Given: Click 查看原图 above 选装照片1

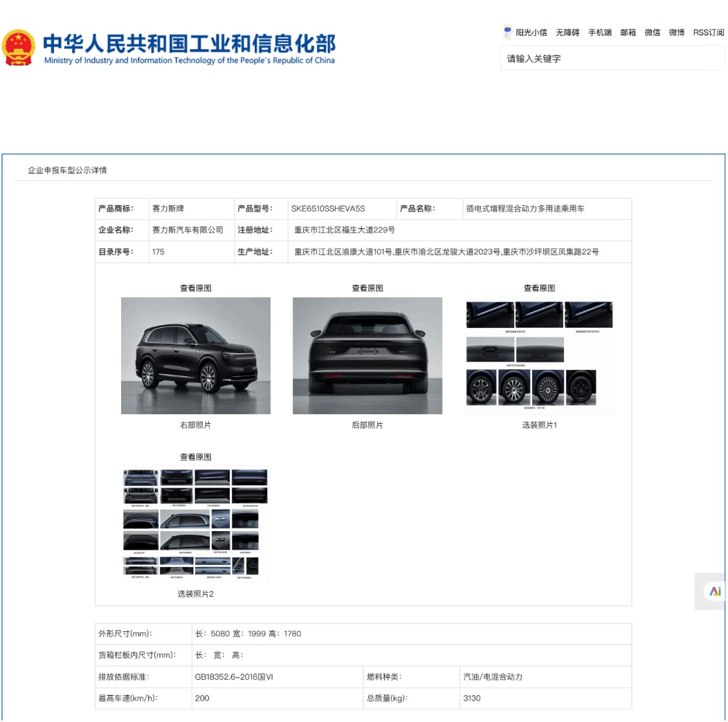Looking at the screenshot, I should point(539,288).
